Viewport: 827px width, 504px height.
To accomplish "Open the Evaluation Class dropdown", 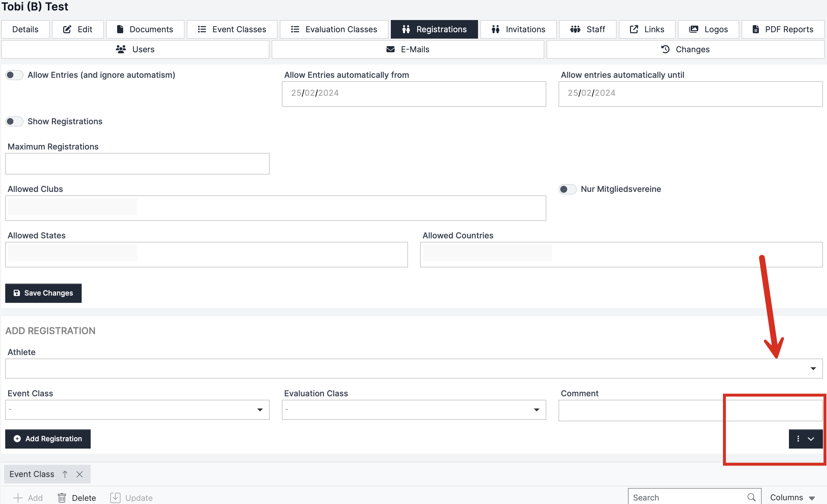I will click(536, 410).
